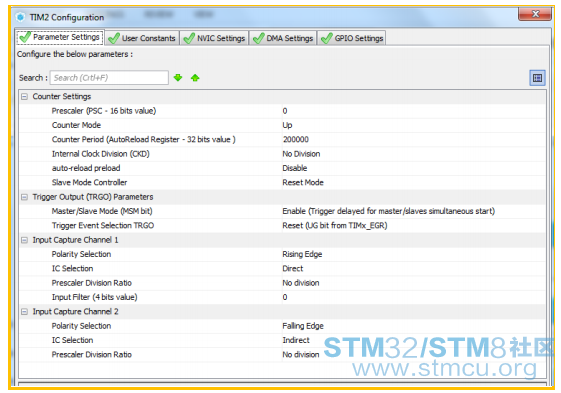Select the Prescaler (PSC - 16 bits value) row
Image resolution: width=561 pixels, height=393 pixels.
click(x=283, y=111)
